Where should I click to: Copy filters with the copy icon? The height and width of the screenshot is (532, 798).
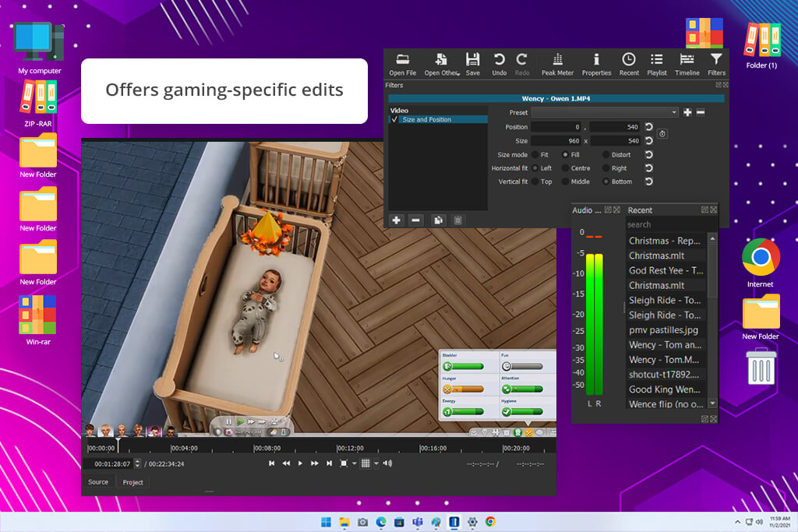pyautogui.click(x=438, y=220)
